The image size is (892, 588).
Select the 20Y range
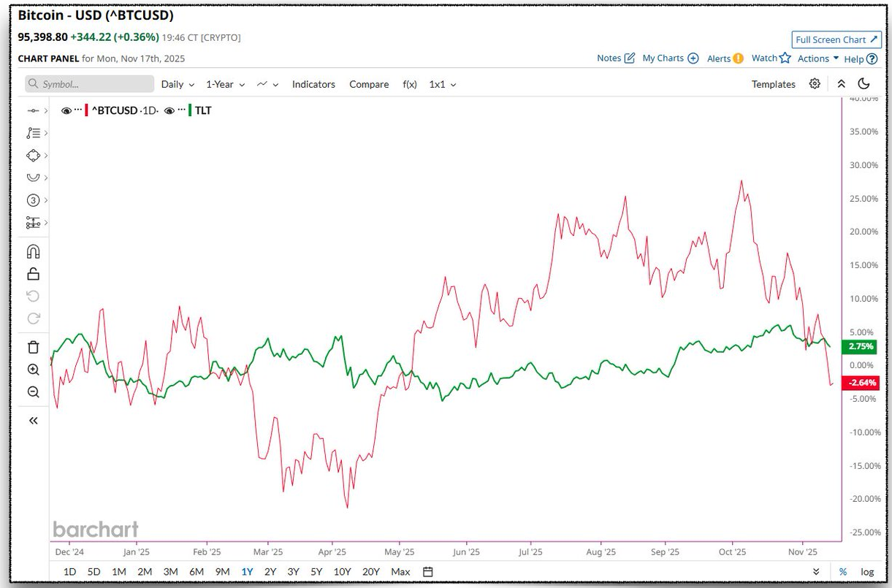371,571
